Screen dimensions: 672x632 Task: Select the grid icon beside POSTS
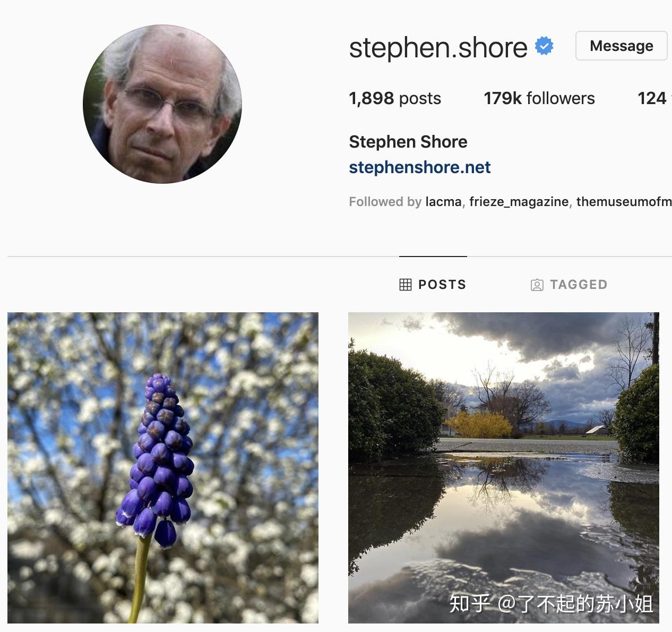(406, 285)
